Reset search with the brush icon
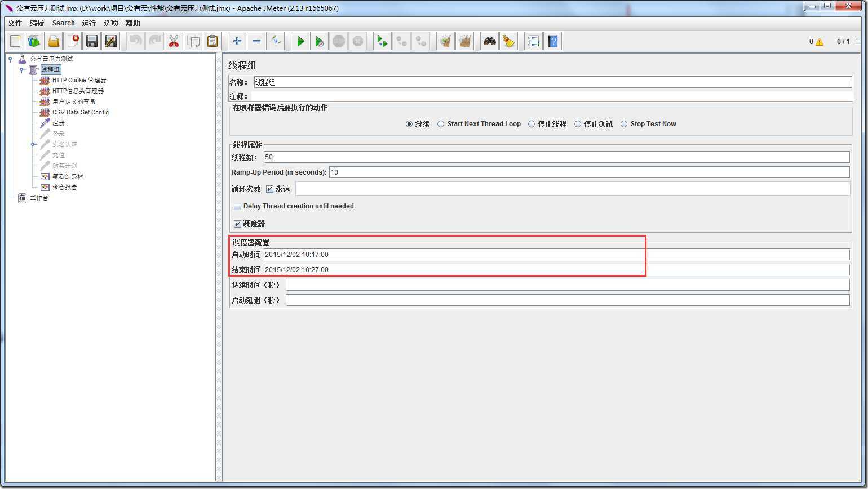 509,41
